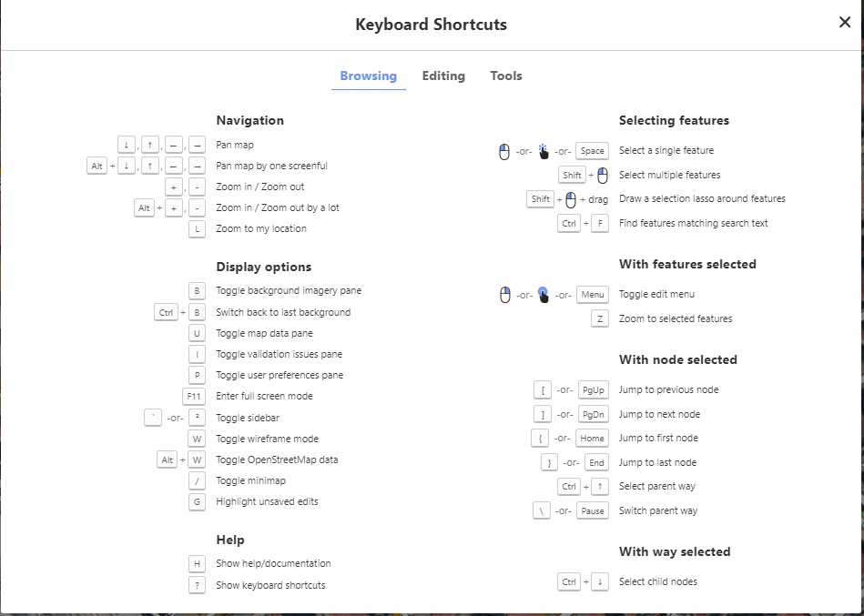Image resolution: width=864 pixels, height=616 pixels.
Task: Click the 'Toggle sidebar' shortcut description
Action: (x=248, y=418)
